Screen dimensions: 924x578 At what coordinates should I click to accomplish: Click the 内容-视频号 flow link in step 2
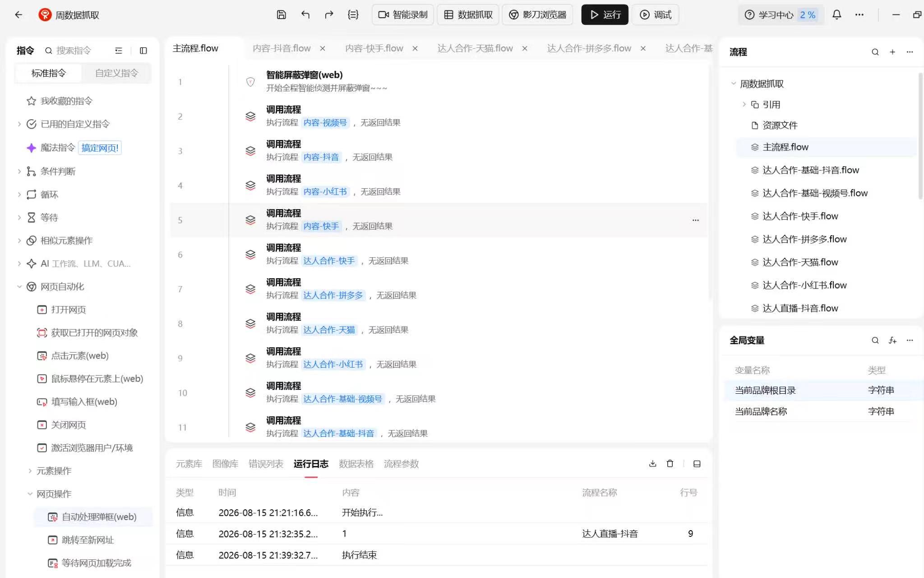pyautogui.click(x=325, y=123)
